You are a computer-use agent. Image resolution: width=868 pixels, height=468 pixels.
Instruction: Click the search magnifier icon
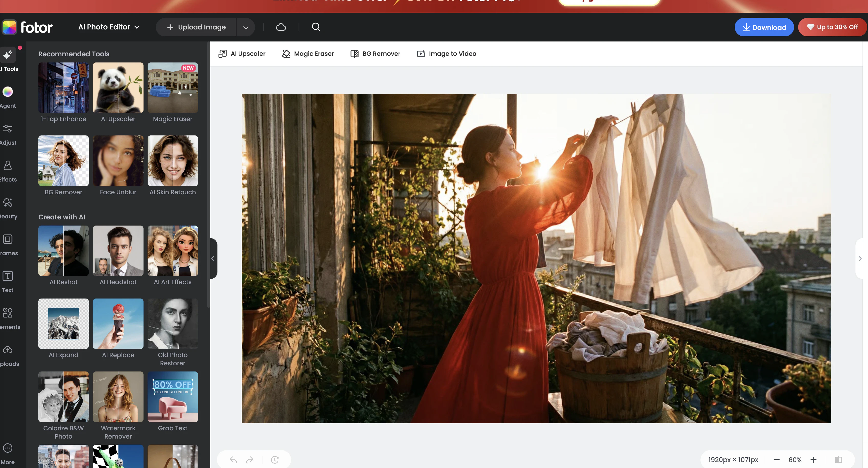[x=316, y=27]
